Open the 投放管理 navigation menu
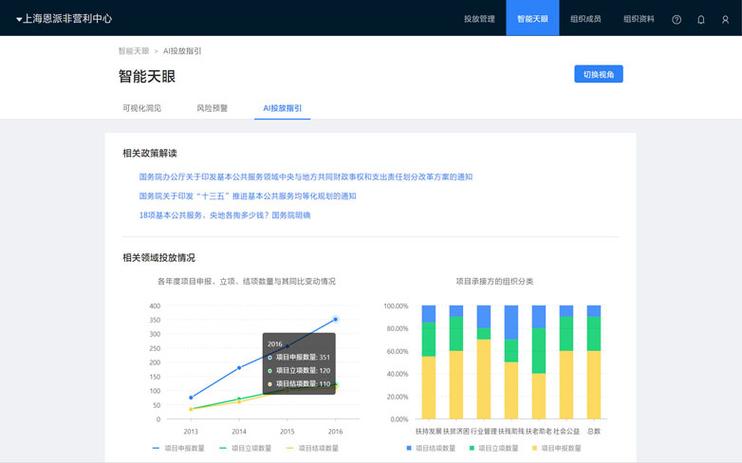Viewport: 742px width, 463px height. (x=480, y=19)
